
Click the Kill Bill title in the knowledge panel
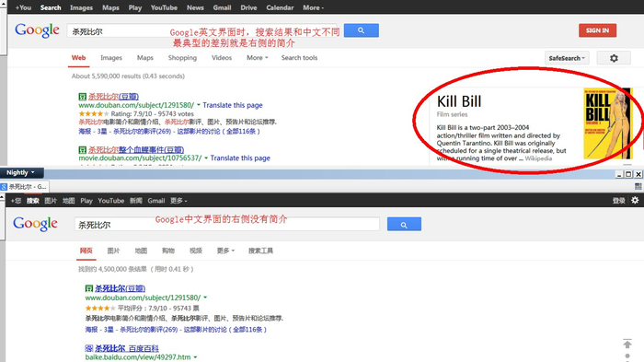pyautogui.click(x=459, y=101)
